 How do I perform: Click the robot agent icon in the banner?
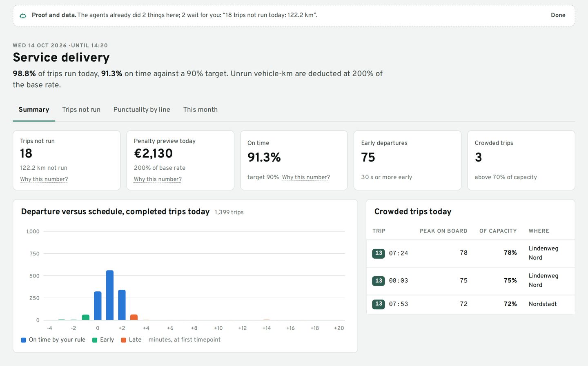tap(23, 16)
